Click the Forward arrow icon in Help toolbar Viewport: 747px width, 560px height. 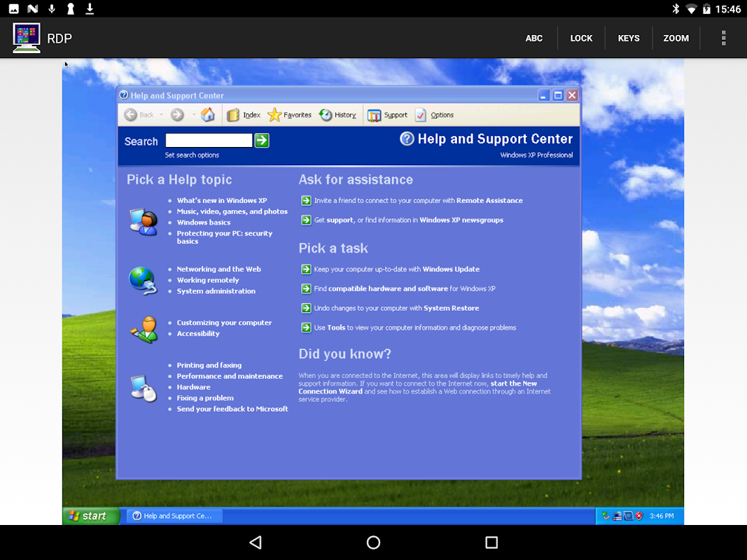[x=177, y=115]
